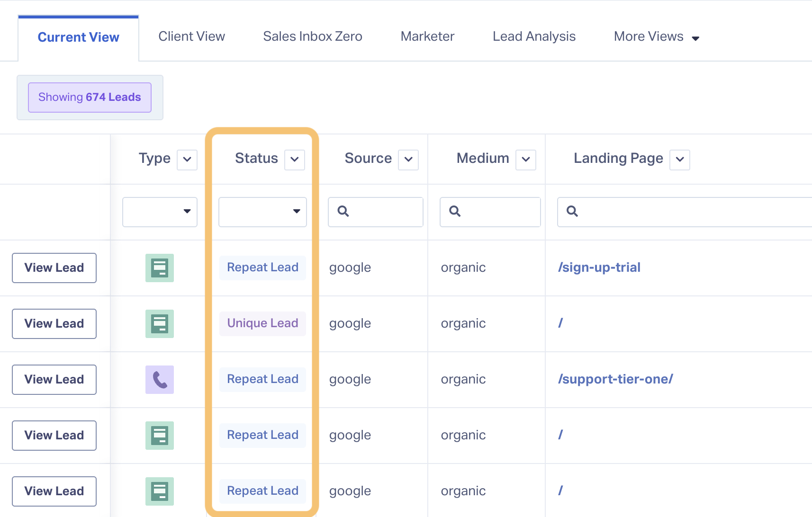Click the magnifier icon in Landing Page search
Image resolution: width=812 pixels, height=517 pixels.
572,211
